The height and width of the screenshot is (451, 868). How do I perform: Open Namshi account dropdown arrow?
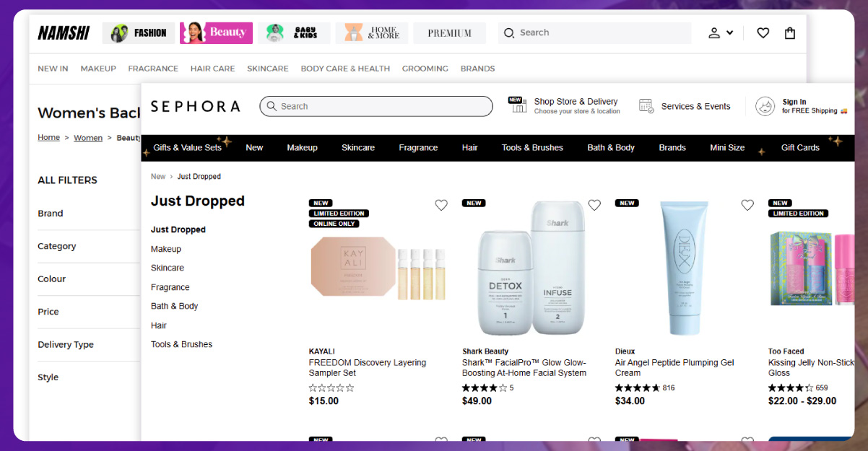click(x=729, y=32)
